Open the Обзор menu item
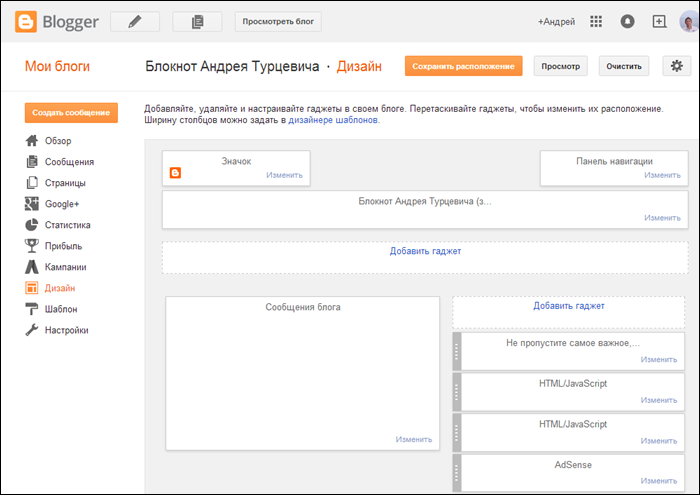The height and width of the screenshot is (495, 700). tap(58, 141)
